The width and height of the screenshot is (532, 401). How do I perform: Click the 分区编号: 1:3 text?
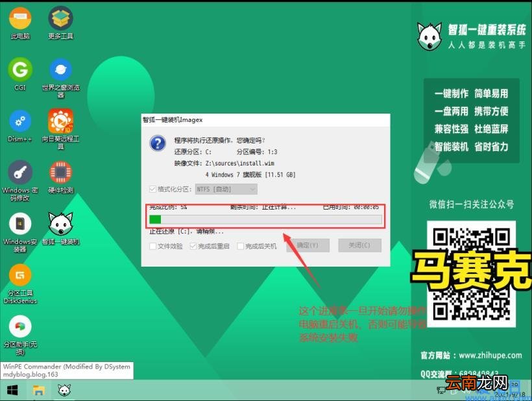[x=257, y=152]
